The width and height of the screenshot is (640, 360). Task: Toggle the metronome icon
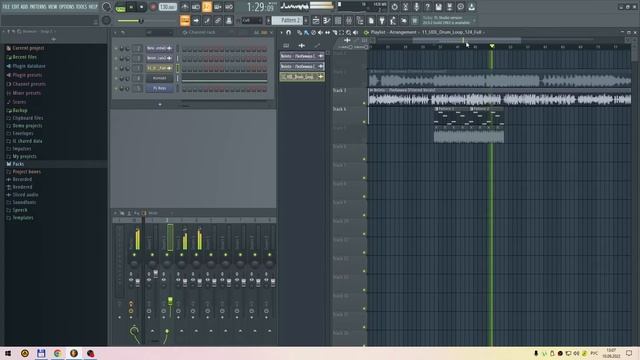[x=184, y=7]
